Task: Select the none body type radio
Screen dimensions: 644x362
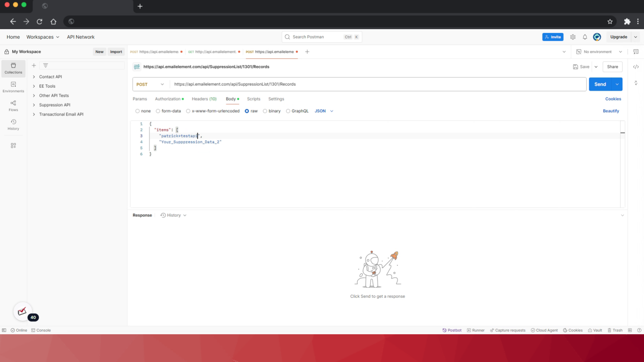Action: click(x=138, y=111)
